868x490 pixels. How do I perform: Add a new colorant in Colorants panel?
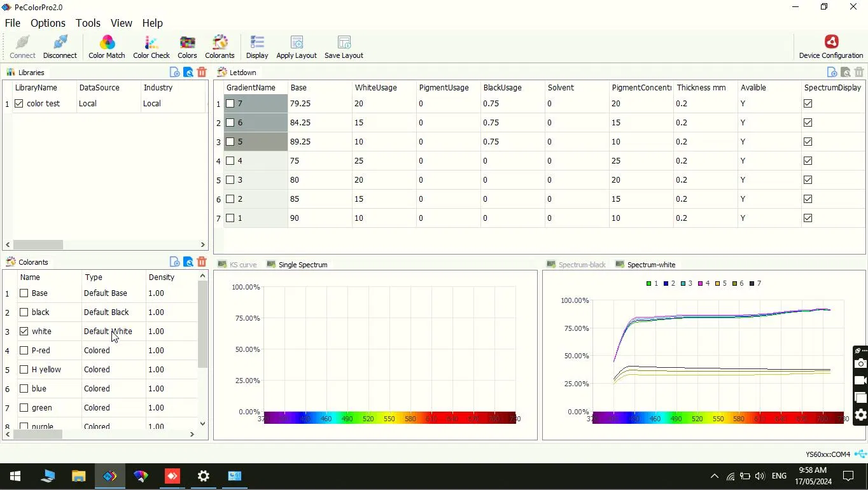click(x=174, y=262)
